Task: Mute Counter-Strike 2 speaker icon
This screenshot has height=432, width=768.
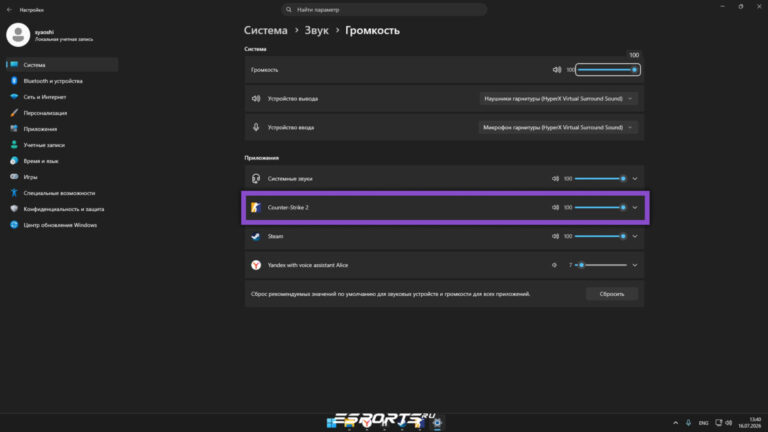Action: coord(555,207)
